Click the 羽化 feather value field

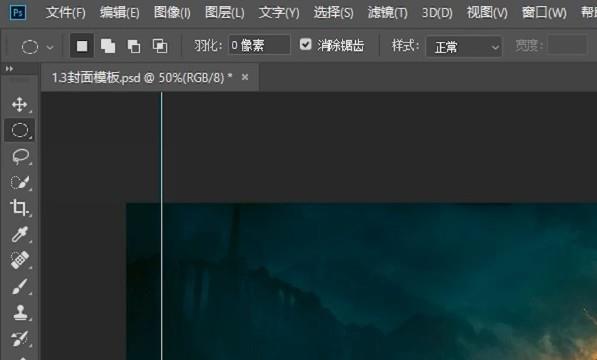(259, 46)
